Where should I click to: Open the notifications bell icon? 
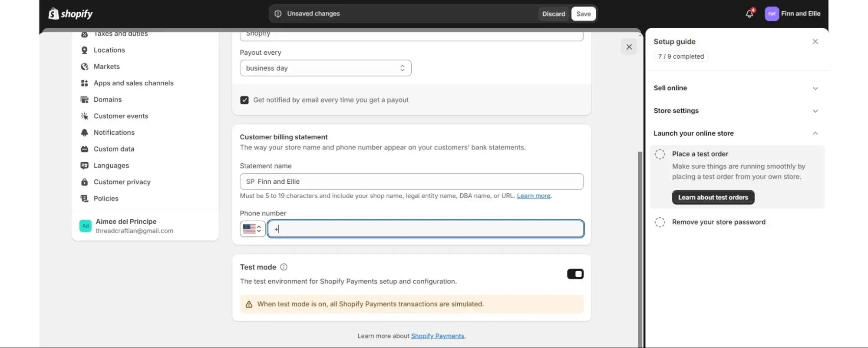tap(749, 14)
